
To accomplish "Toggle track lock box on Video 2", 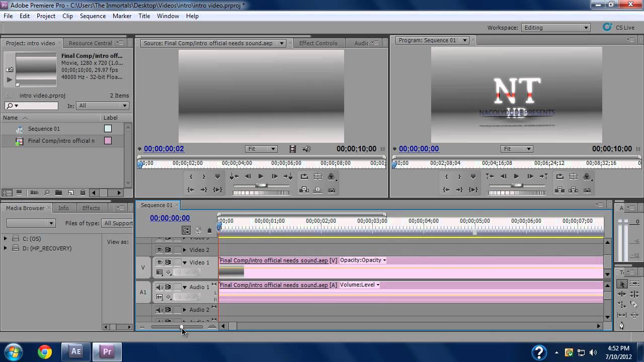I will tap(177, 249).
